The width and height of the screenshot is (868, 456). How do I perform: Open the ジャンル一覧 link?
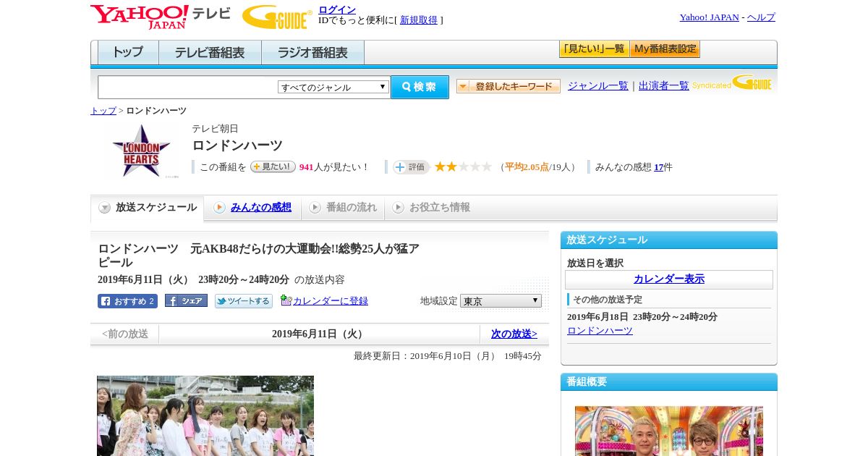[x=598, y=85]
